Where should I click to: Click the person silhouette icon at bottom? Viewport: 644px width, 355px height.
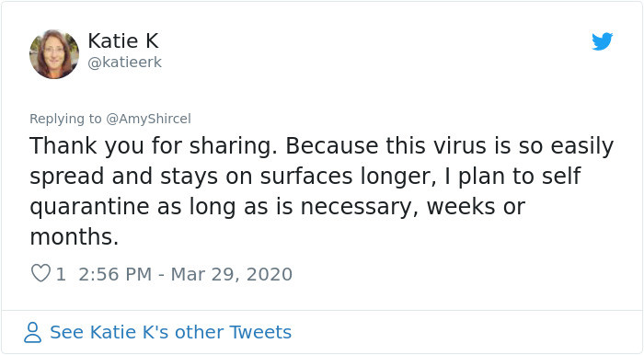[x=32, y=332]
